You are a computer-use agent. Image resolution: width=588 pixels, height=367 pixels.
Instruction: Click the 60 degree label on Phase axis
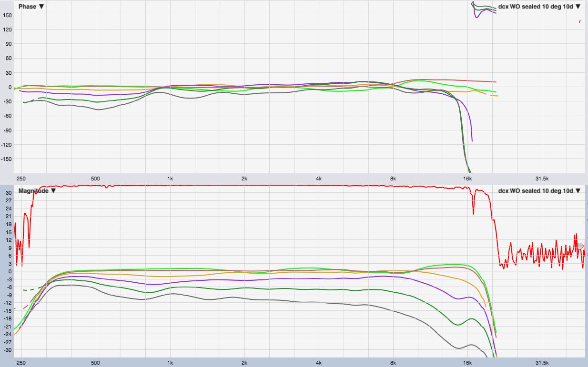point(8,58)
